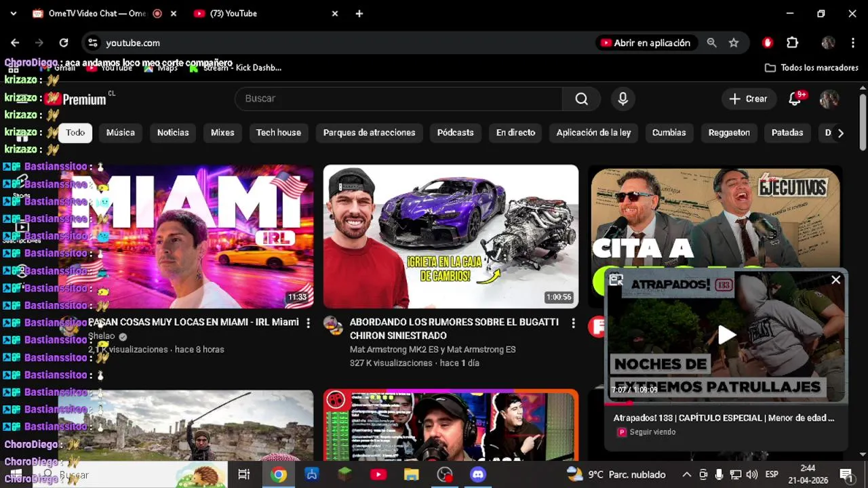Open options menu for Miami video
The width and height of the screenshot is (868, 488).
point(308,323)
